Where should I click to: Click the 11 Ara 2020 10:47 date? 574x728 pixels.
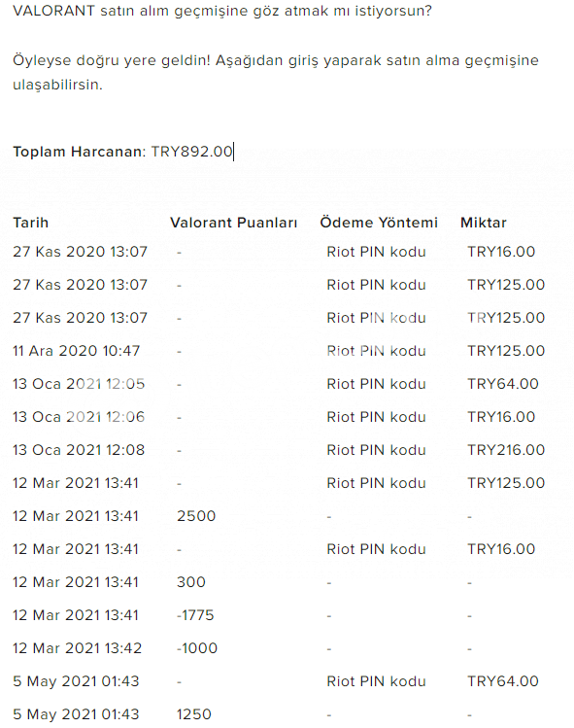76,351
